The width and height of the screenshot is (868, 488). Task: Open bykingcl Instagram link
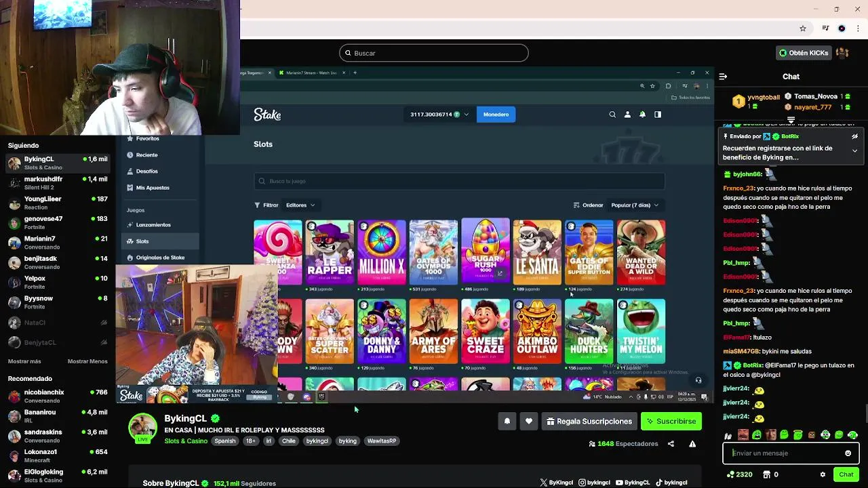pyautogui.click(x=594, y=483)
